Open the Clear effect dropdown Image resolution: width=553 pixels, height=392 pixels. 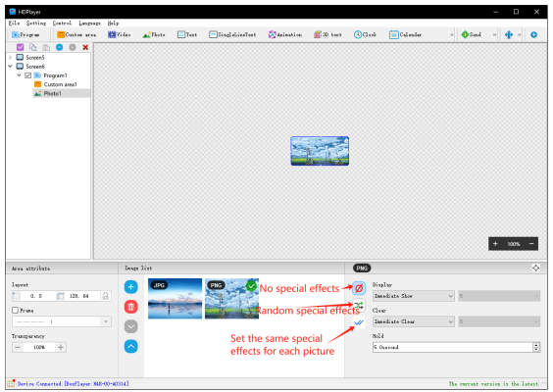point(414,321)
